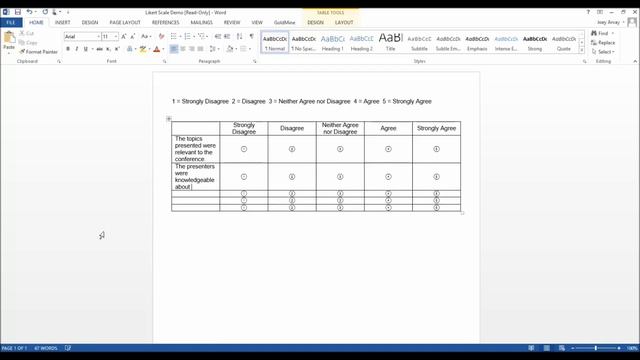640x360 pixels.
Task: Increase paragraph indent
Action: [227, 37]
